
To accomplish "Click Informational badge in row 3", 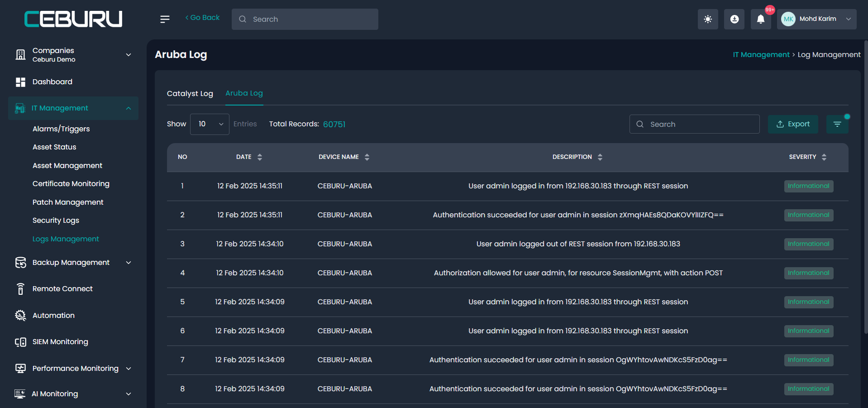I will coord(809,244).
